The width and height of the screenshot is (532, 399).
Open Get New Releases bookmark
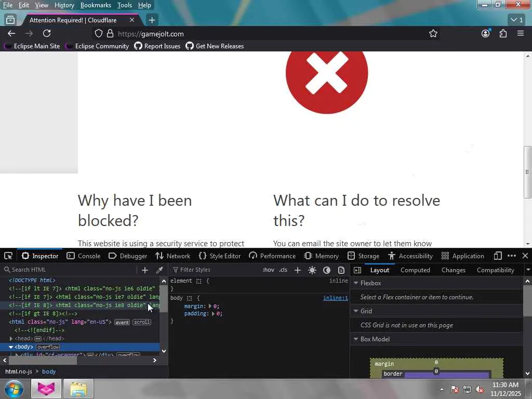[215, 46]
